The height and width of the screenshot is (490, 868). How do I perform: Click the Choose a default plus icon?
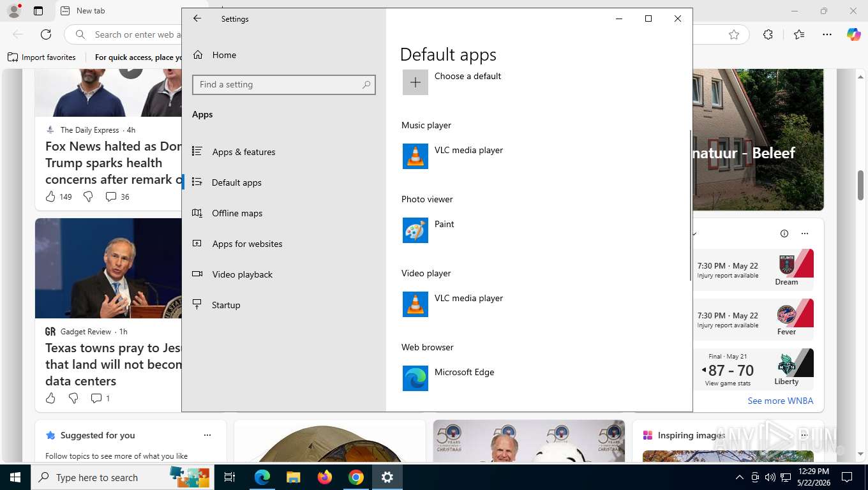point(415,82)
